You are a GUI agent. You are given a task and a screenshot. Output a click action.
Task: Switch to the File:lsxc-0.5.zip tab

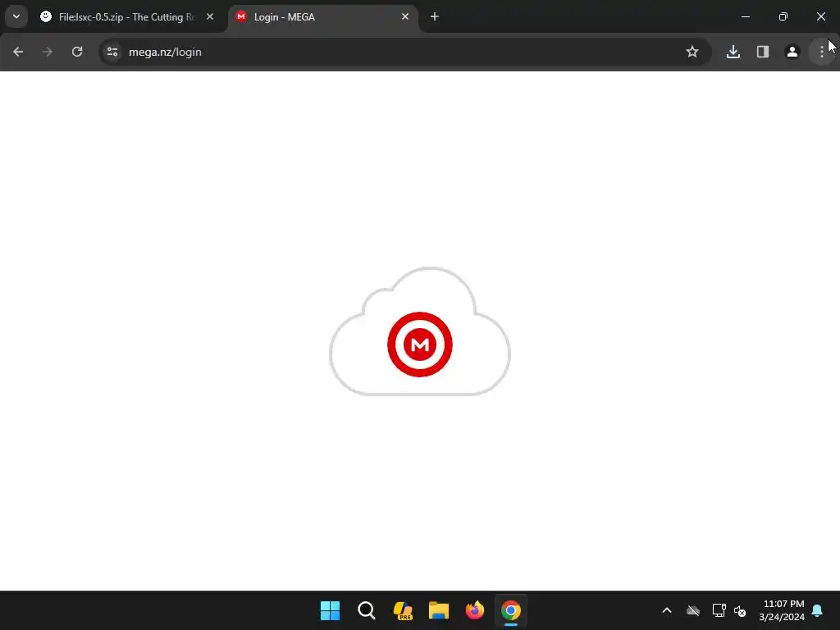[x=127, y=17]
